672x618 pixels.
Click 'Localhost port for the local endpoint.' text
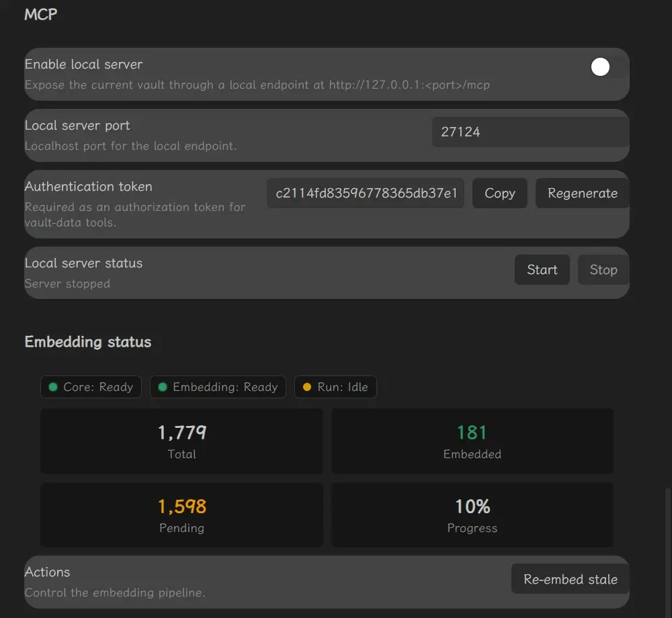click(131, 146)
